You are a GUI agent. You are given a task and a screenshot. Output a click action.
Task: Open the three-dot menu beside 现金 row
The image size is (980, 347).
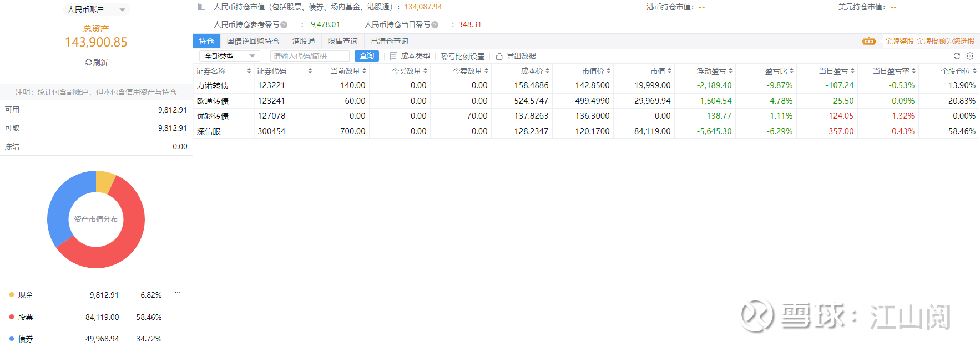[178, 292]
